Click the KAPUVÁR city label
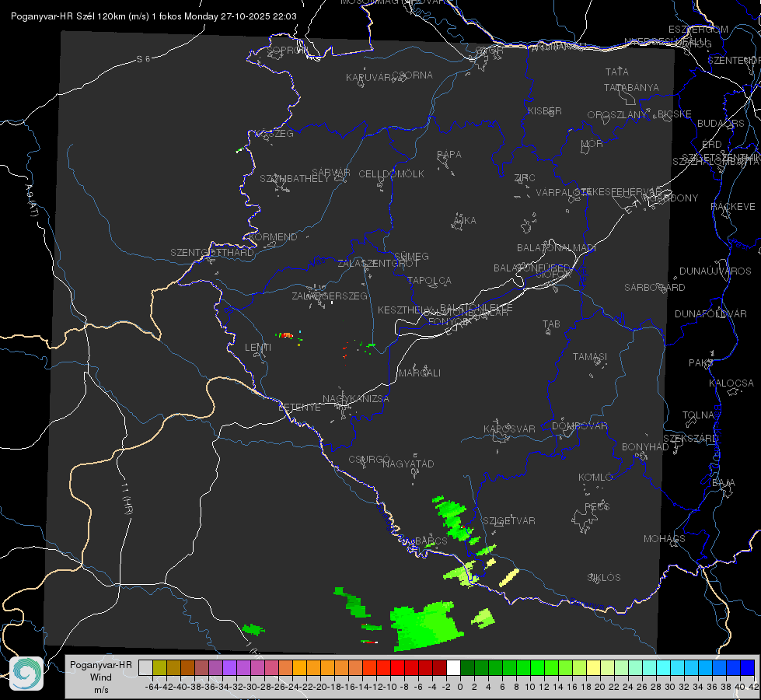This screenshot has width=761, height=700. click(x=369, y=78)
